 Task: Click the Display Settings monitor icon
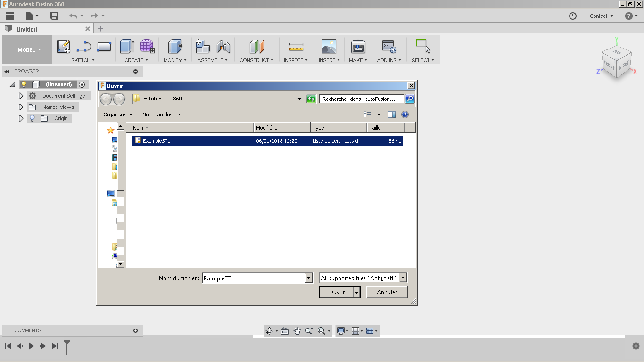pyautogui.click(x=341, y=331)
